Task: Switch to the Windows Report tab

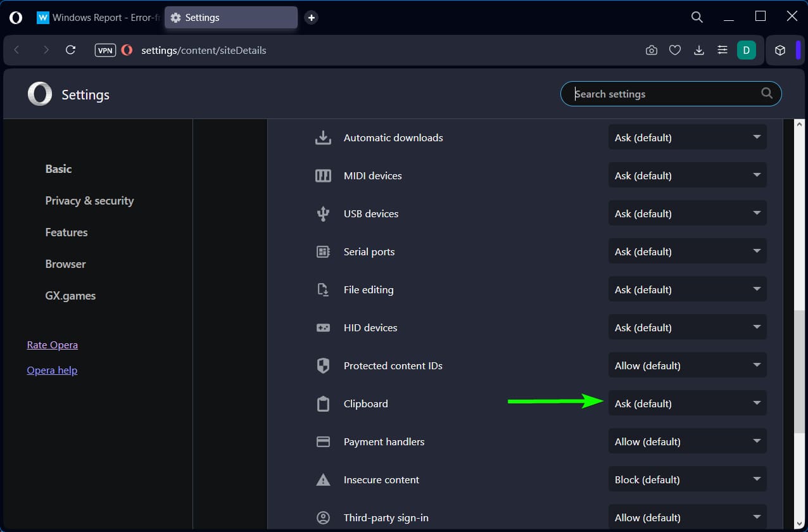Action: point(98,18)
